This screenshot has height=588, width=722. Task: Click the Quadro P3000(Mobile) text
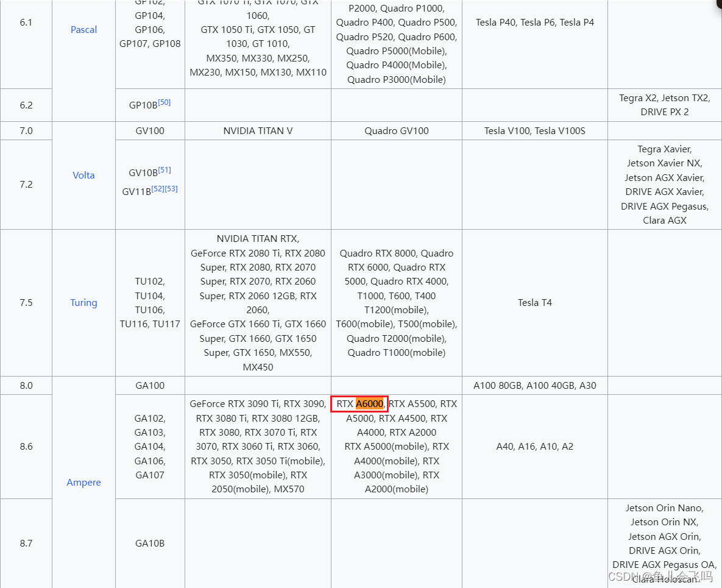[397, 80]
